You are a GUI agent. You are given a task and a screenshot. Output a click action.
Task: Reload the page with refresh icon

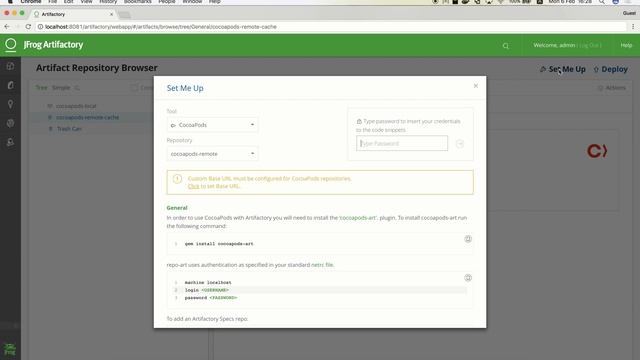[x=28, y=27]
